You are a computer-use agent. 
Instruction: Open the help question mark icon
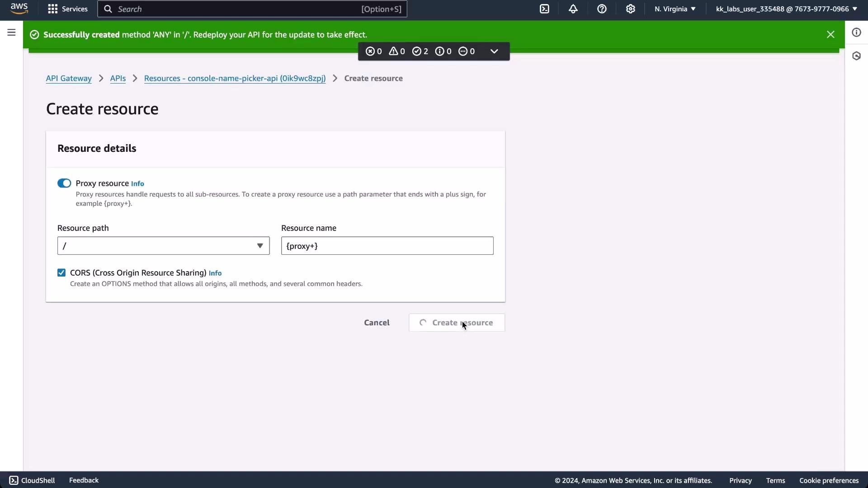click(602, 9)
